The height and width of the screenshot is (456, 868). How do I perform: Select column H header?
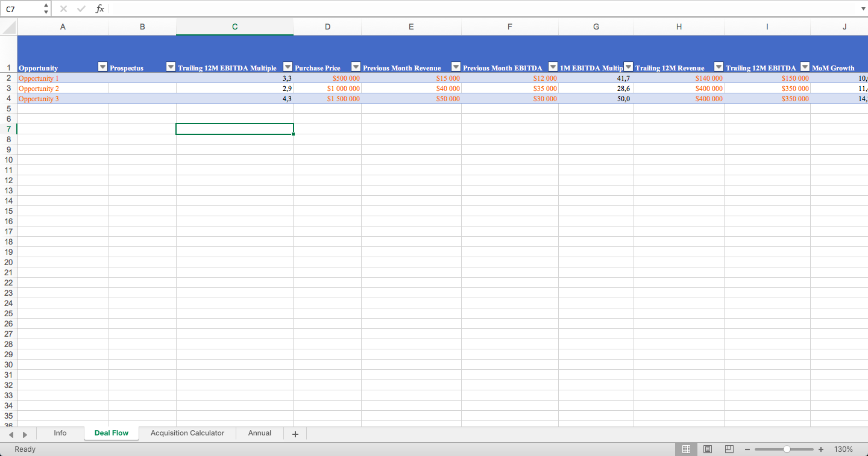click(x=679, y=27)
